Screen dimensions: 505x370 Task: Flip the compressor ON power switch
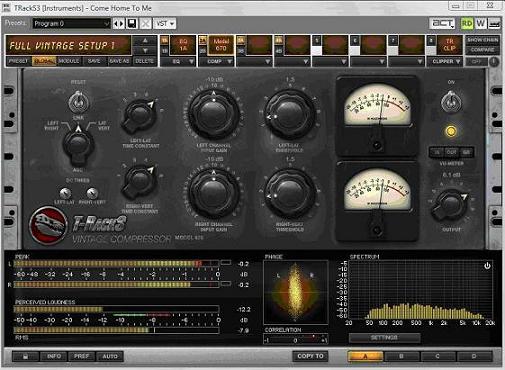(x=451, y=102)
